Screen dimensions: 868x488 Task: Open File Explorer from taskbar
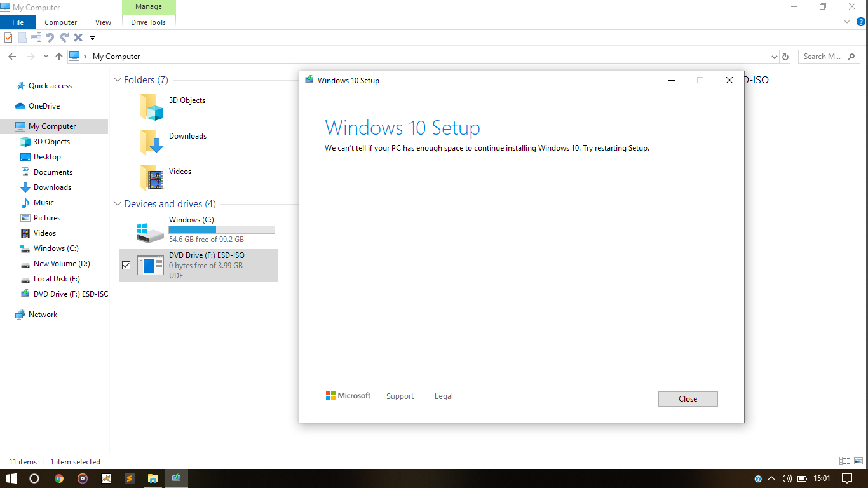(153, 478)
